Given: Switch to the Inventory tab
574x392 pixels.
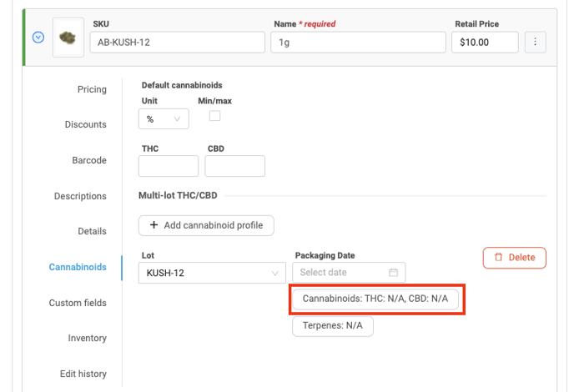Looking at the screenshot, I should [88, 338].
